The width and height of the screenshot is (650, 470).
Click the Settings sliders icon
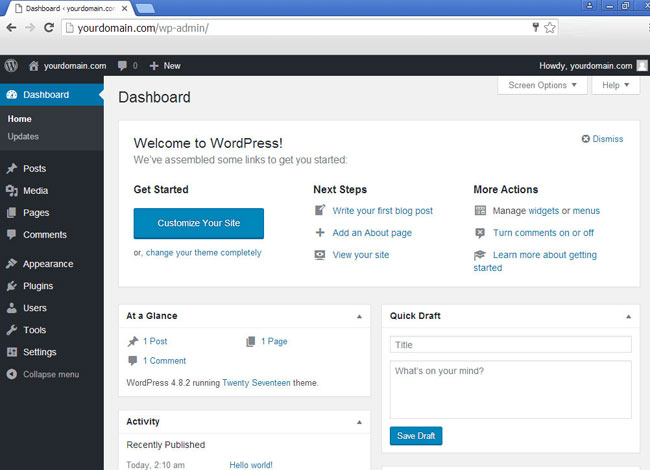point(12,352)
